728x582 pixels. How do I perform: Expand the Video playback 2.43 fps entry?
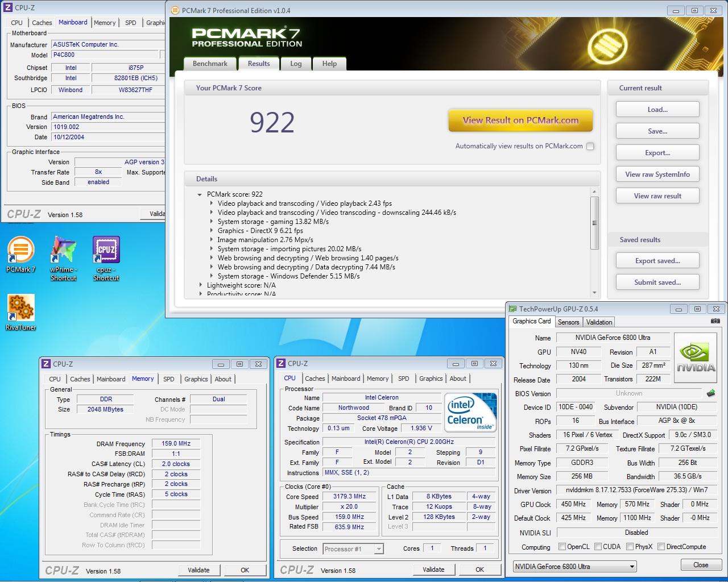212,203
